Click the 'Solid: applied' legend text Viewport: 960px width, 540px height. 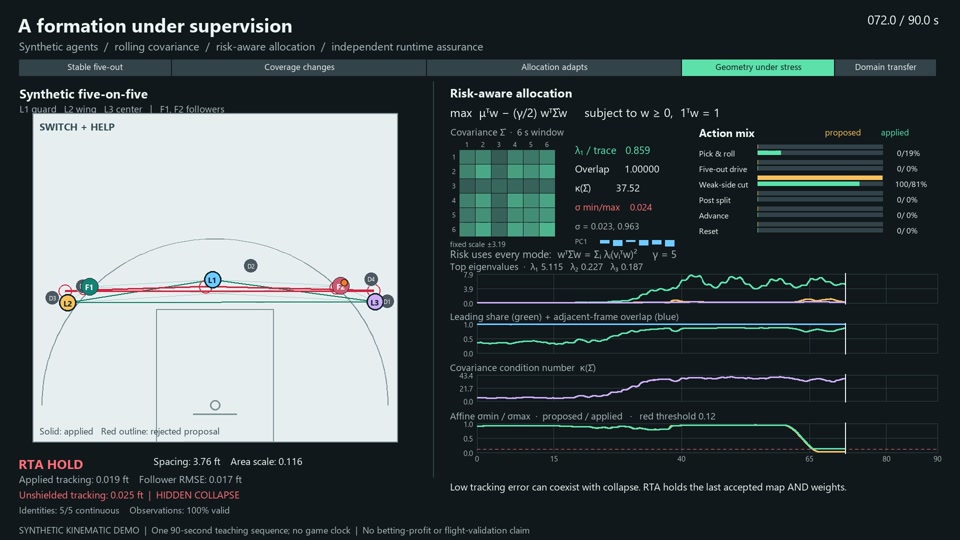(66, 432)
